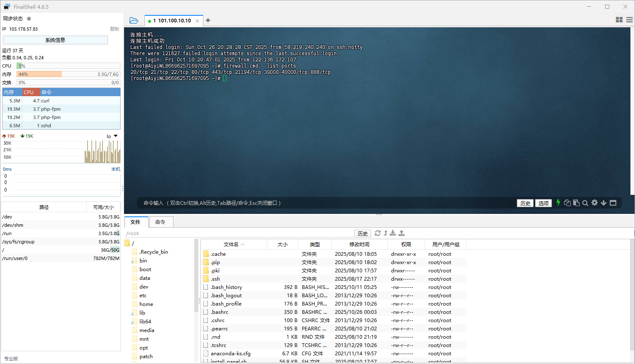This screenshot has width=635, height=364.
Task: Click the 内存 usage progress bar
Action: 68,74
